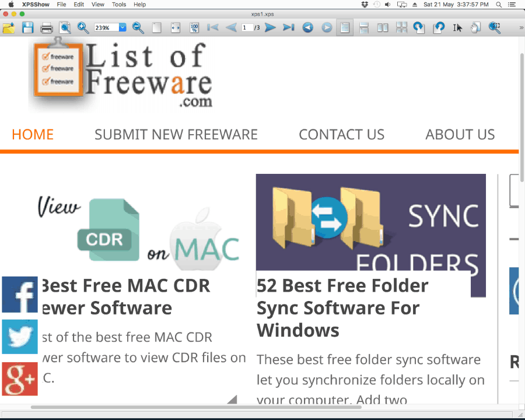Screen dimensions: 525x420
Task: Jump to the first page
Action: click(213, 27)
